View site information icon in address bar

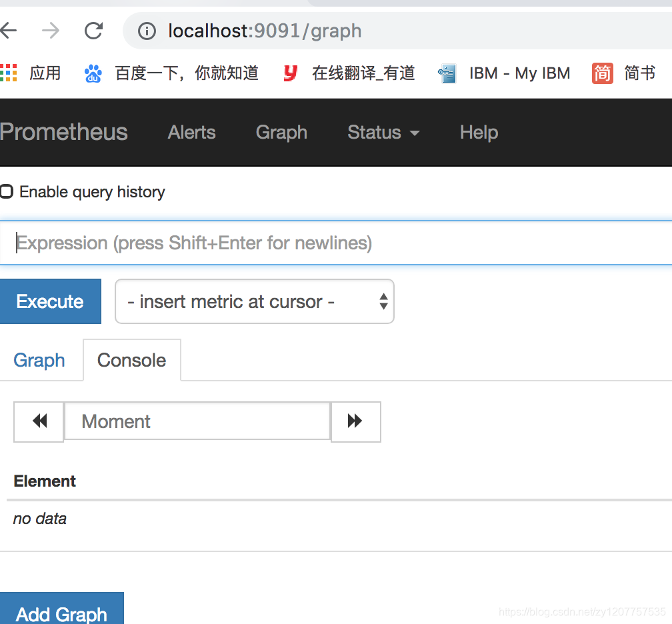147,31
